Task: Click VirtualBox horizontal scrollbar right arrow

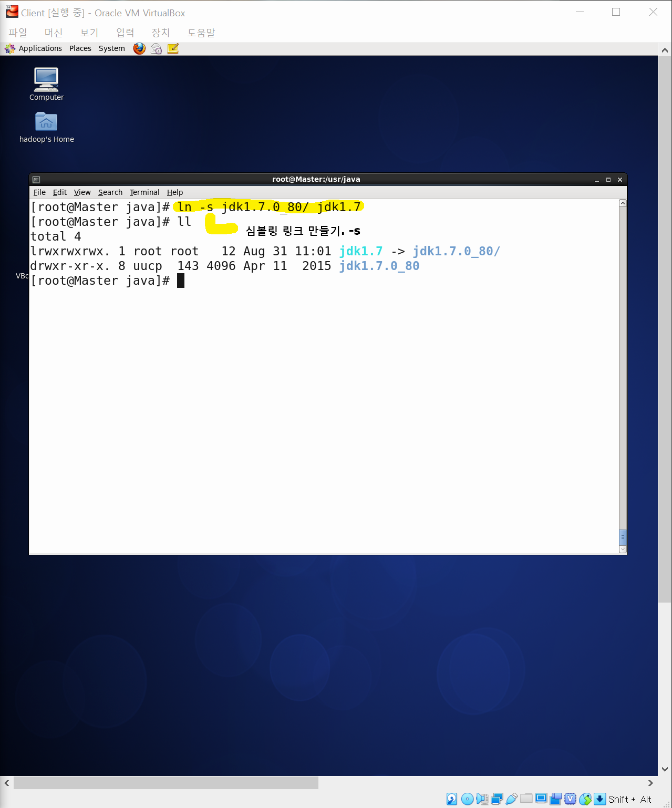Action: (650, 783)
